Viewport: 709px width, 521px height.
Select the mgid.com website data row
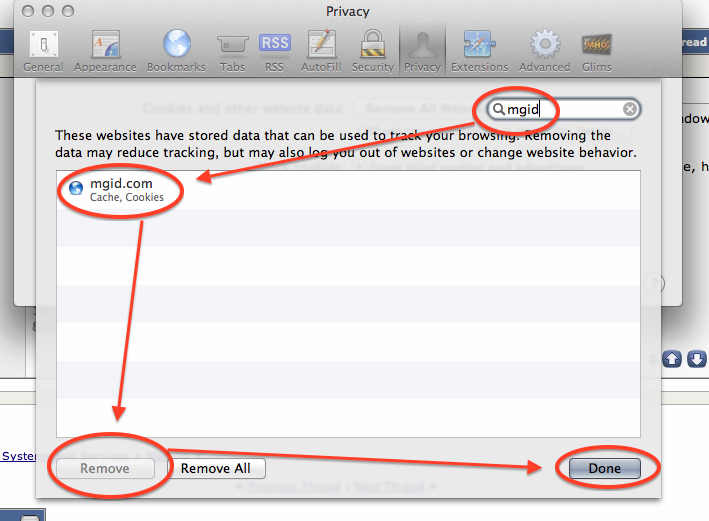pyautogui.click(x=348, y=190)
